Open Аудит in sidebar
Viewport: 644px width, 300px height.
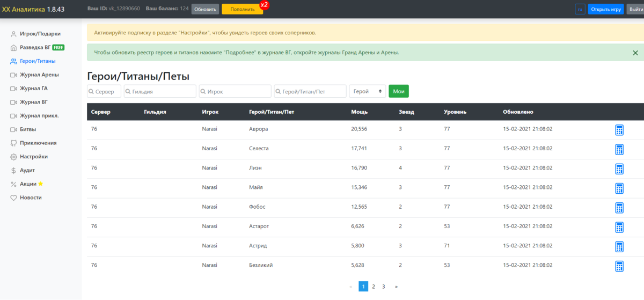(23, 170)
